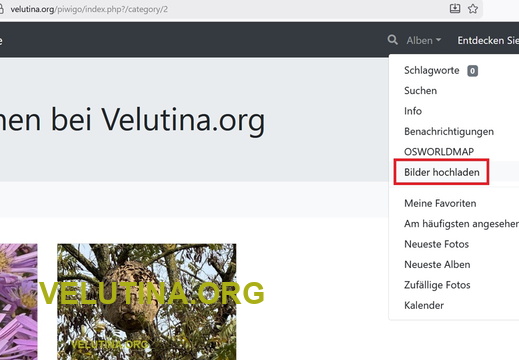Image resolution: width=519 pixels, height=360 pixels.
Task: Open the Kalender view
Action: (424, 305)
